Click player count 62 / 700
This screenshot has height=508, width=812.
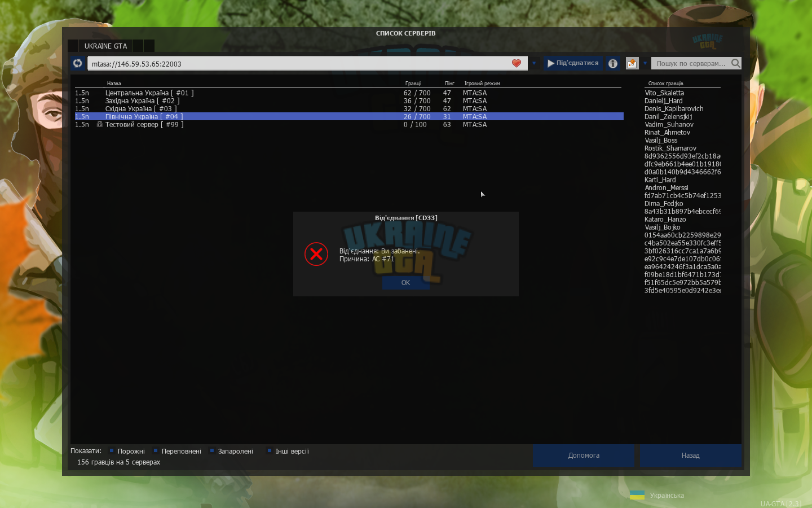point(417,93)
